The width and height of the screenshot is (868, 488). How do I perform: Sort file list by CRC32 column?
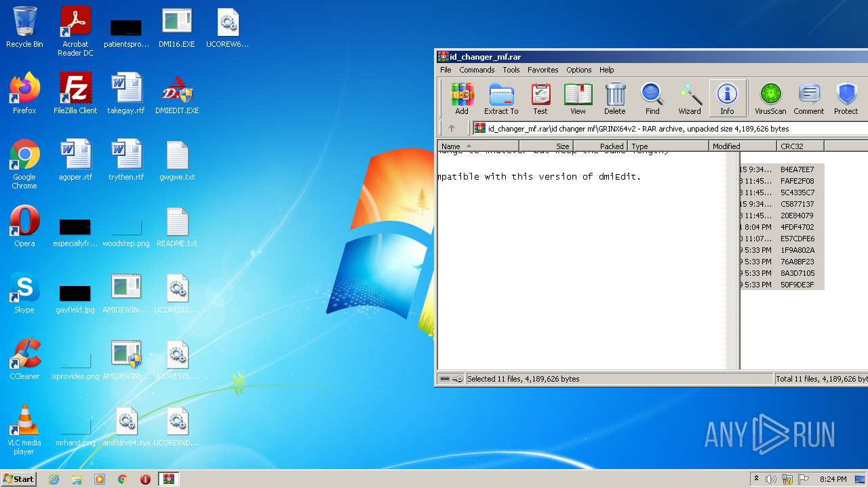(801, 146)
